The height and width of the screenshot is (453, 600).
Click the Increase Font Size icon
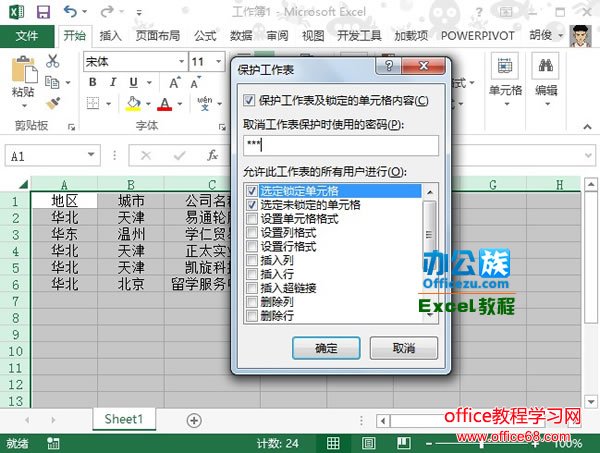174,82
